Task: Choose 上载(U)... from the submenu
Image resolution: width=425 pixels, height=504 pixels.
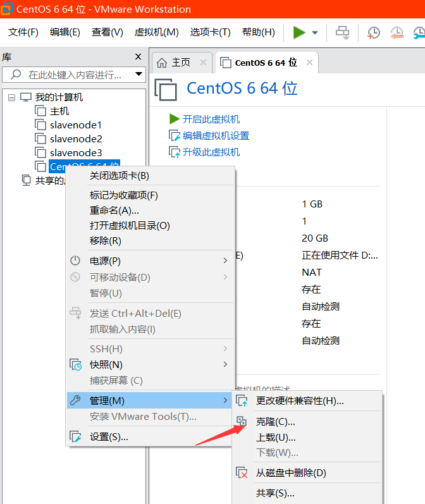Action: coord(307,437)
